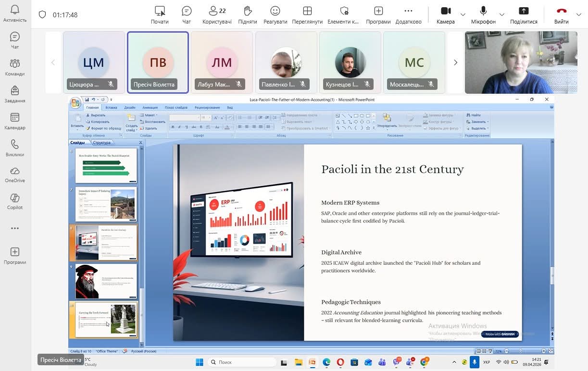Open Copilot in the Teams sidebar
Viewport: 588px width, 371px height.
15,201
